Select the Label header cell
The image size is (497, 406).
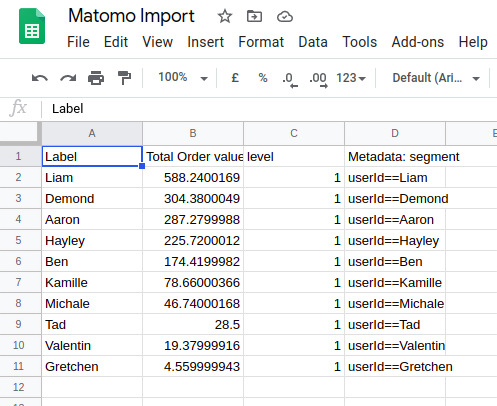click(92, 156)
